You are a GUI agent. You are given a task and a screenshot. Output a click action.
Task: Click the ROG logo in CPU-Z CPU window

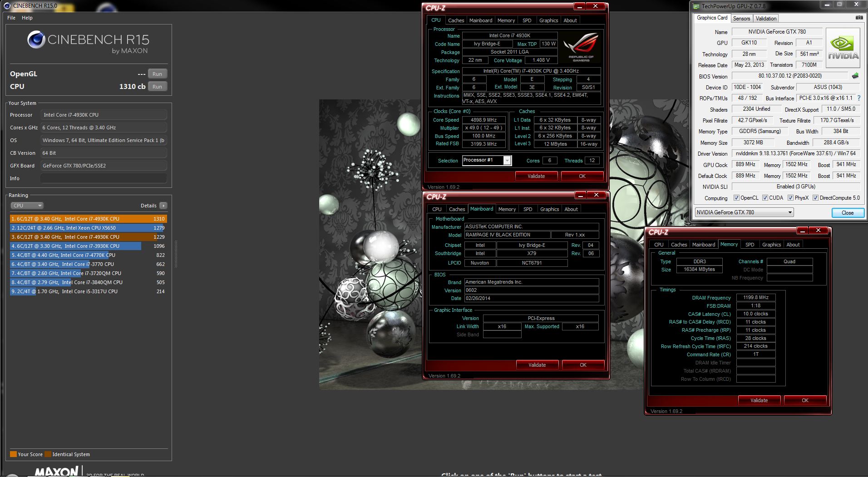pyautogui.click(x=581, y=48)
